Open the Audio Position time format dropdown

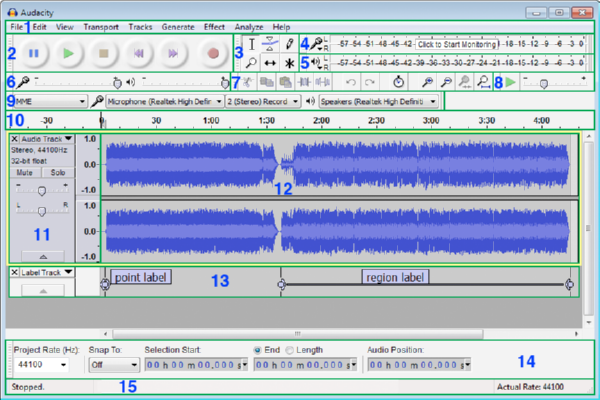(468, 365)
